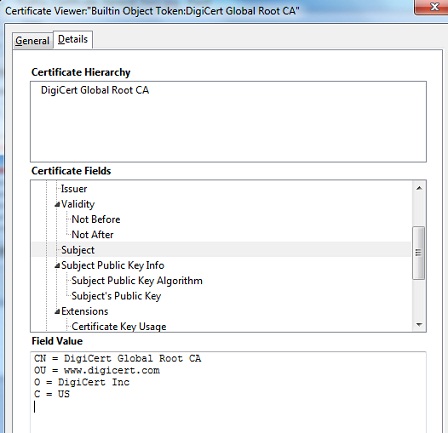The height and width of the screenshot is (433, 448).
Task: Select Certificate Key Usage field
Action: 119,326
